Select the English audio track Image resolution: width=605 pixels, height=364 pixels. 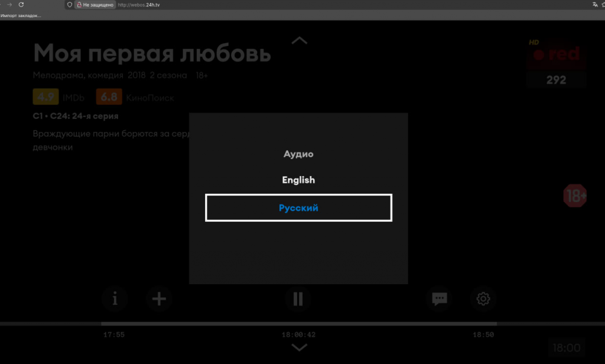[x=298, y=180]
